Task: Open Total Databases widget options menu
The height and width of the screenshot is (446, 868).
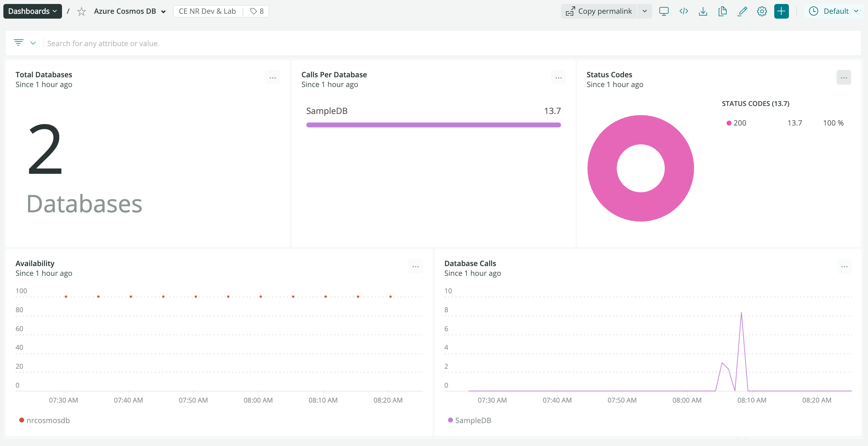Action: 272,78
